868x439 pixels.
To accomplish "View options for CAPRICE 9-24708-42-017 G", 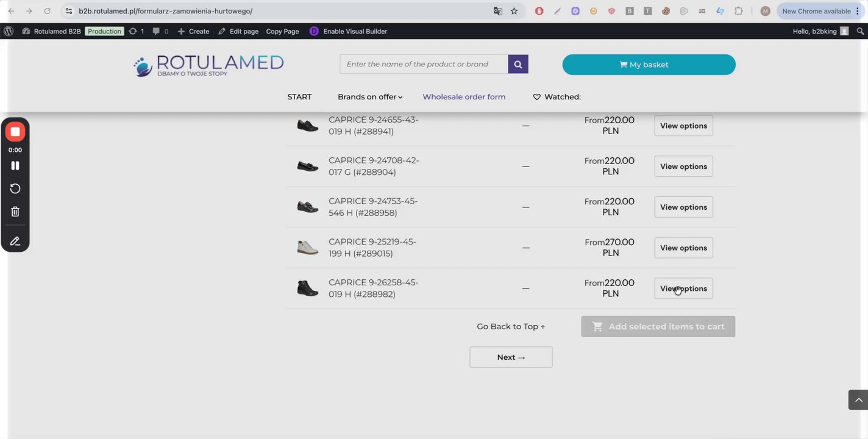I will [683, 166].
